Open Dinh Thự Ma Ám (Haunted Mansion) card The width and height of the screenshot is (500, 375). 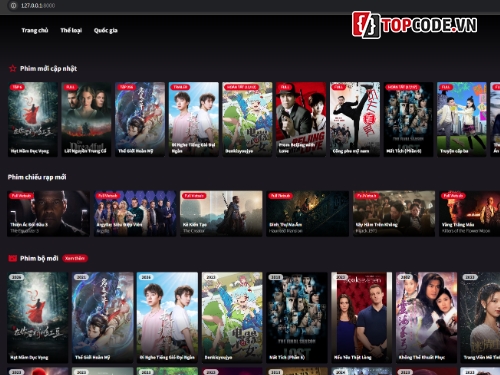coord(308,214)
